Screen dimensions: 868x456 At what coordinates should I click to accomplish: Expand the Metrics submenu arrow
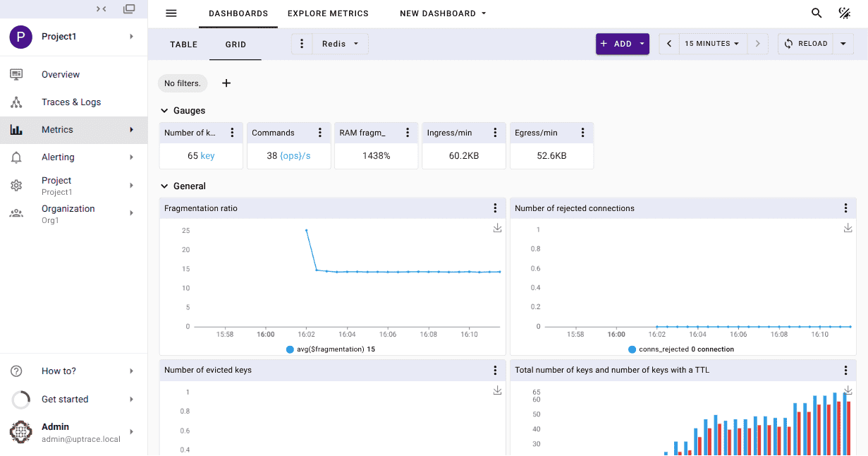(x=131, y=130)
